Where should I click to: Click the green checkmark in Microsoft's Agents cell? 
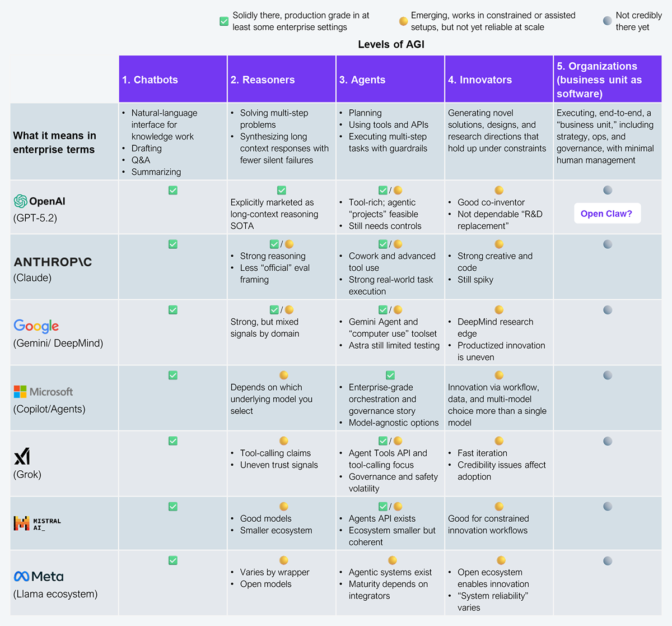coord(390,375)
